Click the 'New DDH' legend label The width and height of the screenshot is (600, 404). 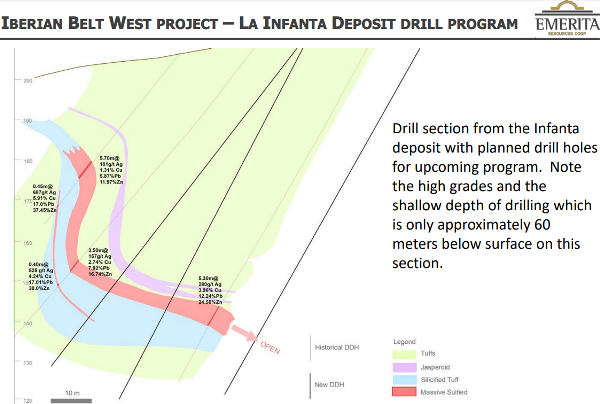(x=329, y=384)
